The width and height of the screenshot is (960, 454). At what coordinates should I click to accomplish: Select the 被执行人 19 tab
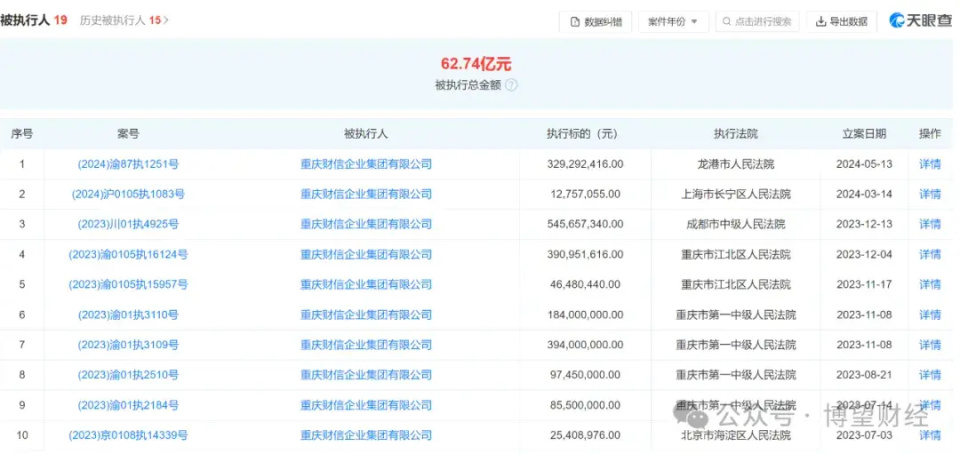[x=34, y=20]
